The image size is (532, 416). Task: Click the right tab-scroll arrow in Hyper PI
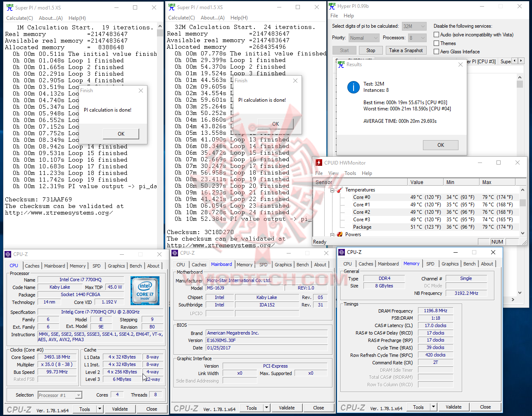(521, 61)
